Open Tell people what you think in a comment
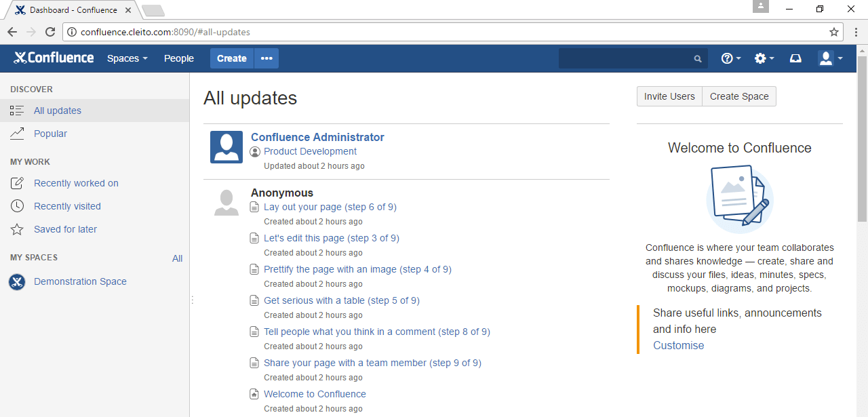This screenshot has height=417, width=868. (x=377, y=332)
